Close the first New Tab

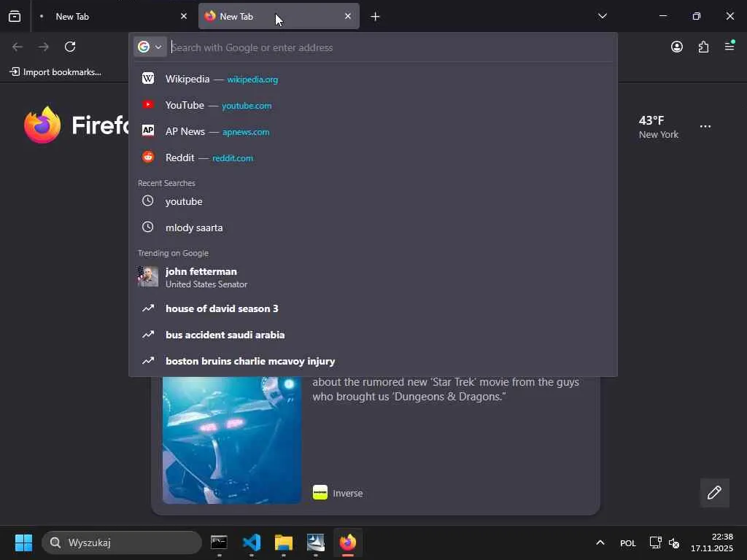183,16
